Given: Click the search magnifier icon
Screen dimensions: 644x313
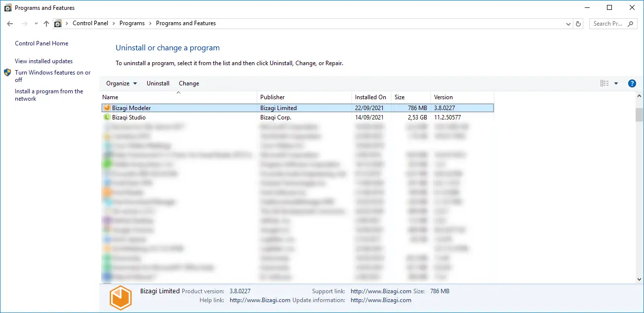Looking at the screenshot, I should 630,24.
